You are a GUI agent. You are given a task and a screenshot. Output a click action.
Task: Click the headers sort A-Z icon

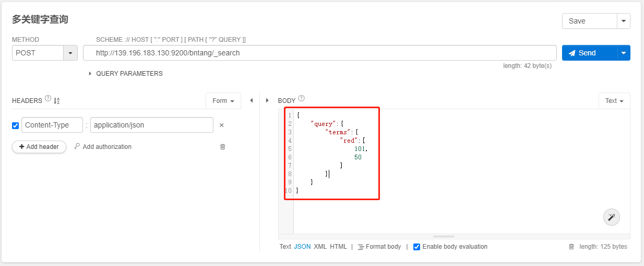[57, 101]
